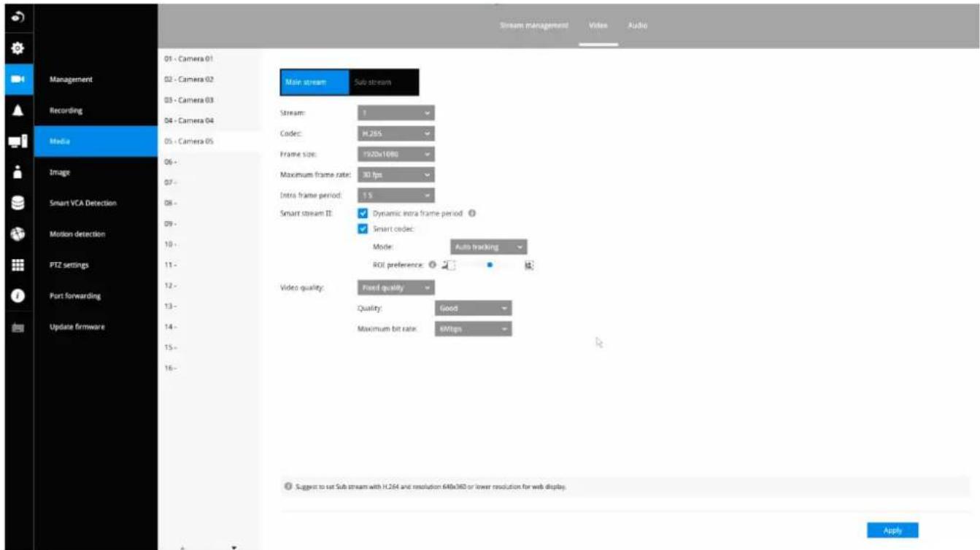Open the information icon in the sidebar
This screenshot has height=550, width=980.
pos(18,296)
